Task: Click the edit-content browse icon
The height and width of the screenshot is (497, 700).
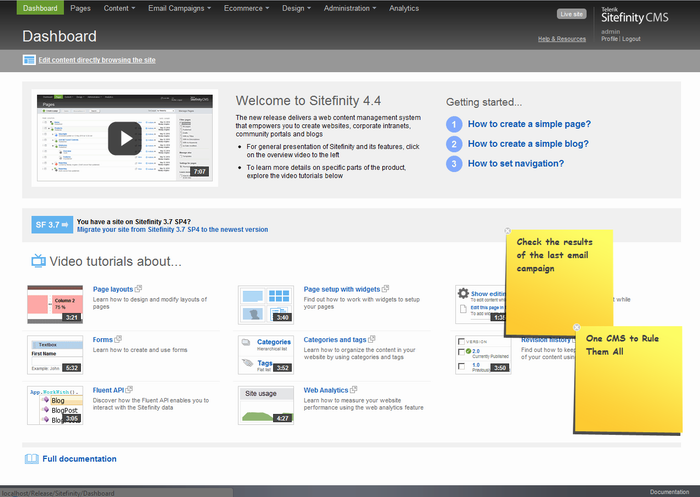Action: click(x=29, y=60)
